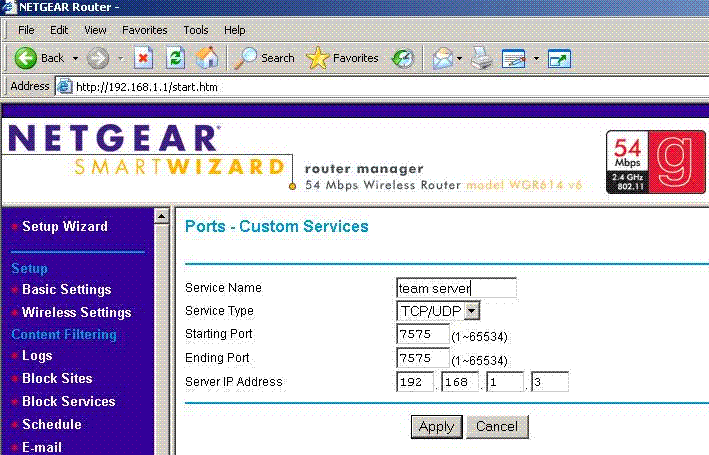Open the Back history dropdown arrow
This screenshot has height=455, width=709.
click(x=76, y=58)
